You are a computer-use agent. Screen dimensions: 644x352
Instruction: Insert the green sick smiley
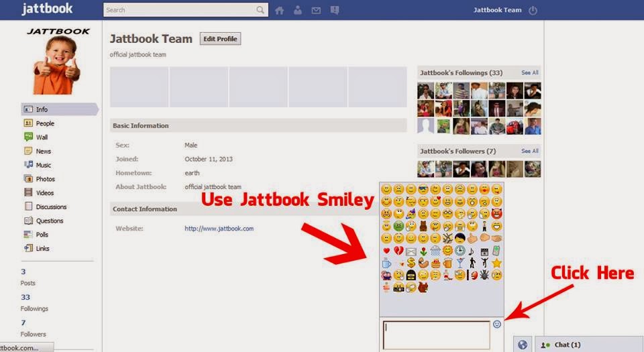(398, 226)
